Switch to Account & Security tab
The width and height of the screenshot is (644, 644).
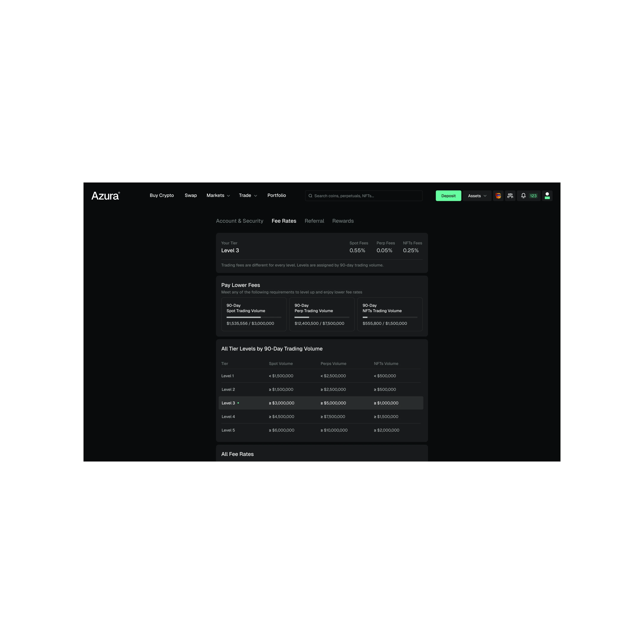point(239,221)
